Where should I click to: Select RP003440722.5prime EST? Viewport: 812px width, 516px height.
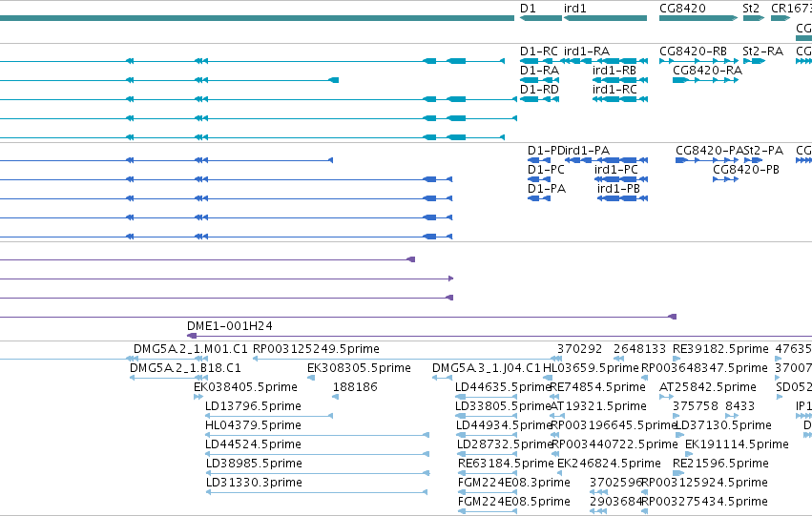point(555,454)
